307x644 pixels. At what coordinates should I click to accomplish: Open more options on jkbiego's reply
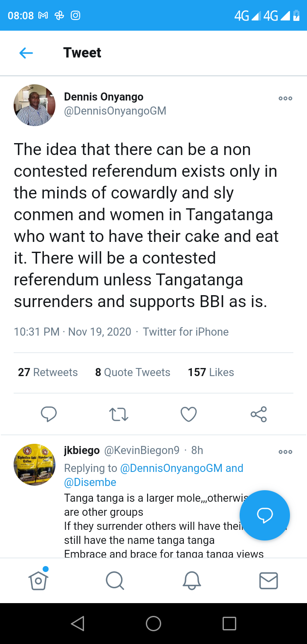pyautogui.click(x=285, y=452)
